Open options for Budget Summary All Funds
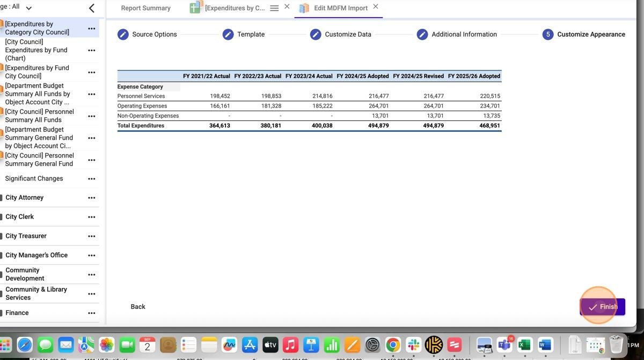The height and width of the screenshot is (360, 644). (x=92, y=94)
